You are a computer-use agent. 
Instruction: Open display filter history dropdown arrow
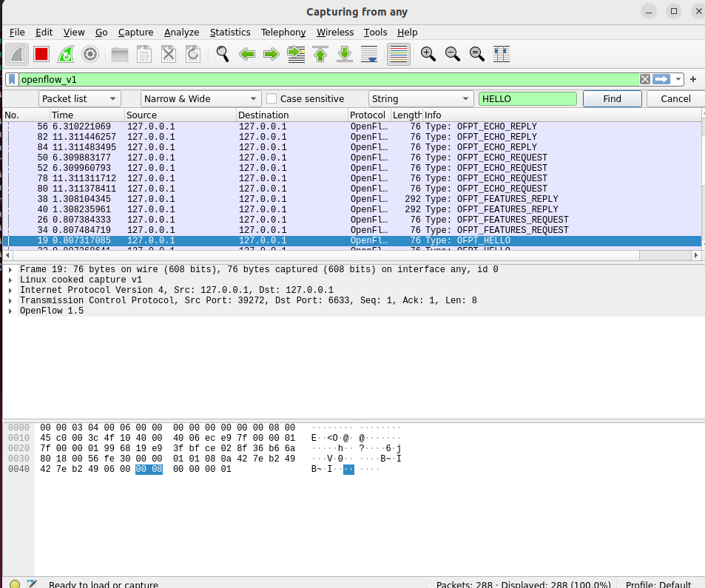click(x=678, y=80)
